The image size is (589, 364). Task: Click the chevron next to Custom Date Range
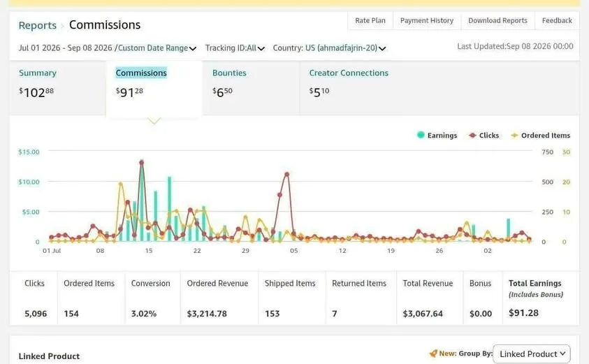(x=193, y=48)
